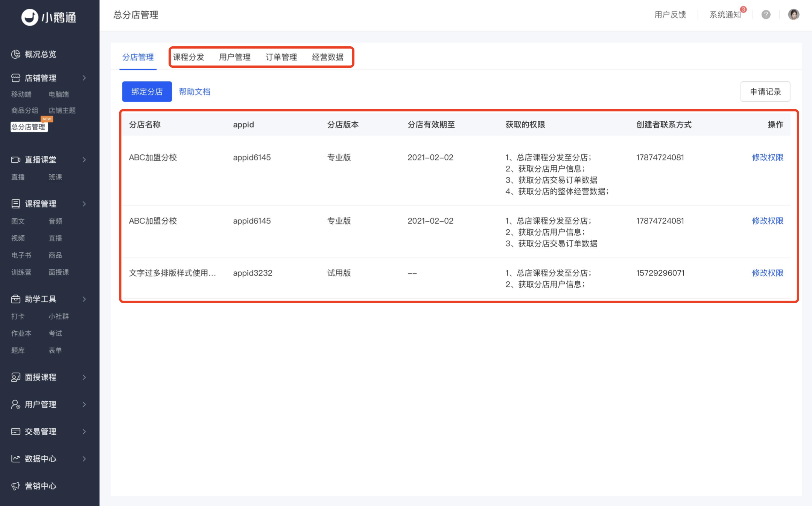The width and height of the screenshot is (812, 506).
Task: Click the 面授课程 icon
Action: (x=15, y=377)
